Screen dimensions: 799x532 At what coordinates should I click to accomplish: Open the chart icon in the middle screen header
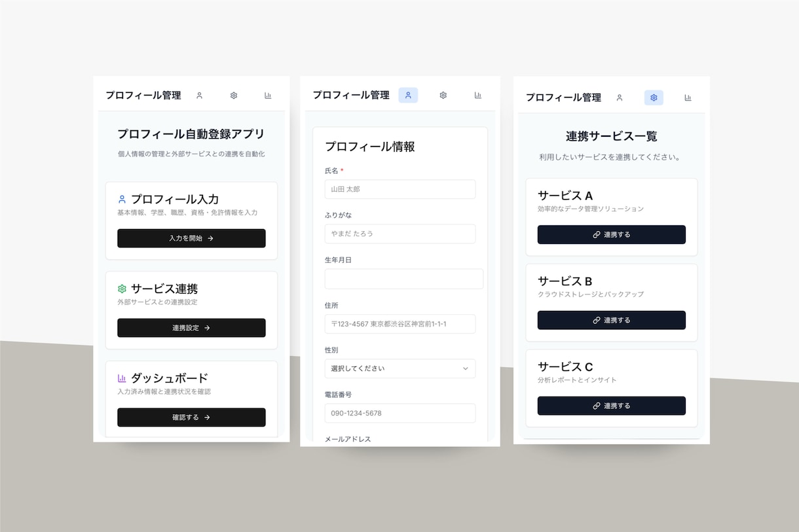point(478,95)
